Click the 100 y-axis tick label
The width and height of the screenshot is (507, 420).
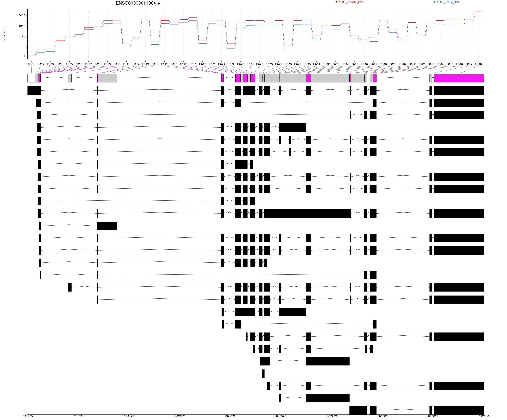click(23, 37)
